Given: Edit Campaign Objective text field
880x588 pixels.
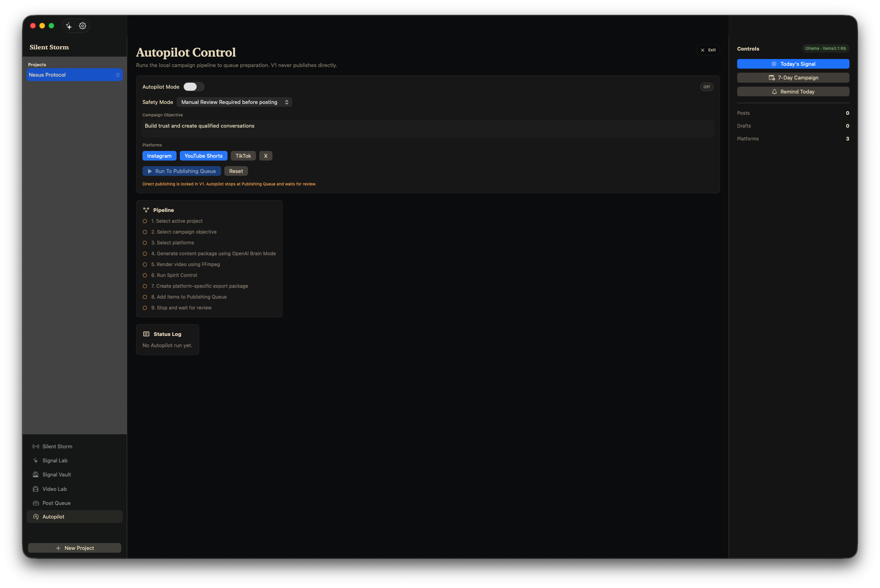Looking at the screenshot, I should (x=428, y=129).
